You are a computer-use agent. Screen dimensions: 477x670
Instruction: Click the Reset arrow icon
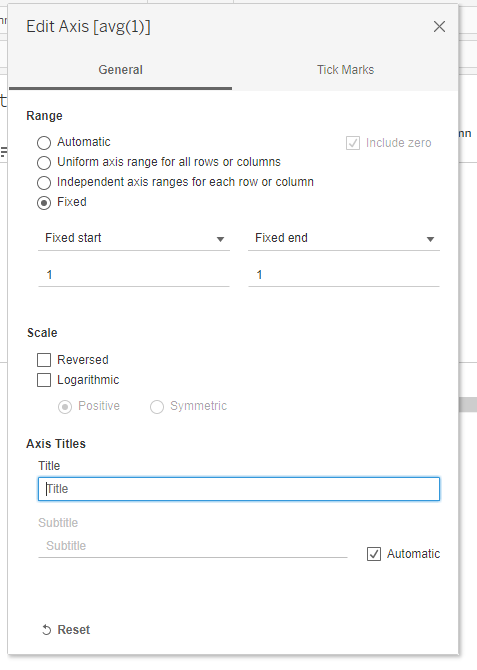46,630
